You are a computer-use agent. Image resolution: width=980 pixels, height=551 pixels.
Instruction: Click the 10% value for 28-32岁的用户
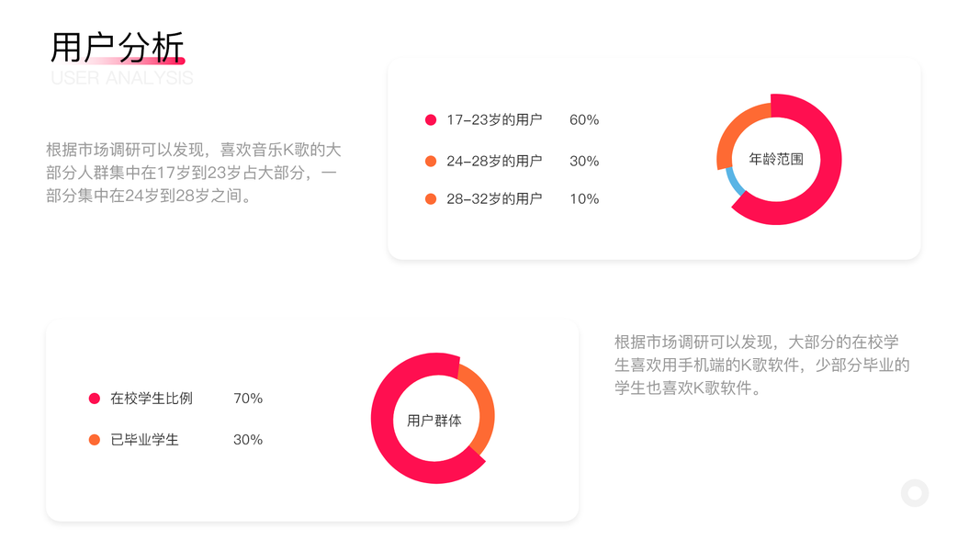click(584, 199)
